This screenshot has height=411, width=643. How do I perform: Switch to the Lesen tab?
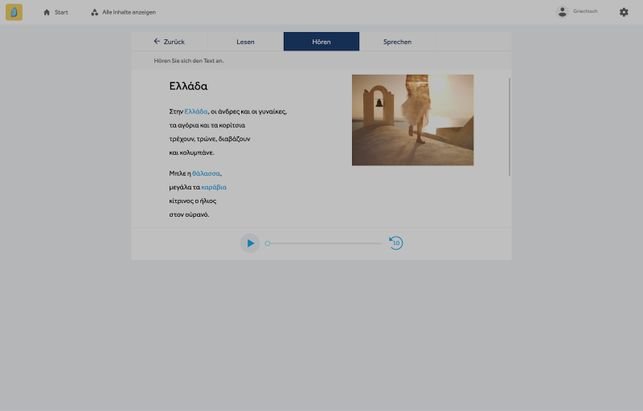point(245,42)
